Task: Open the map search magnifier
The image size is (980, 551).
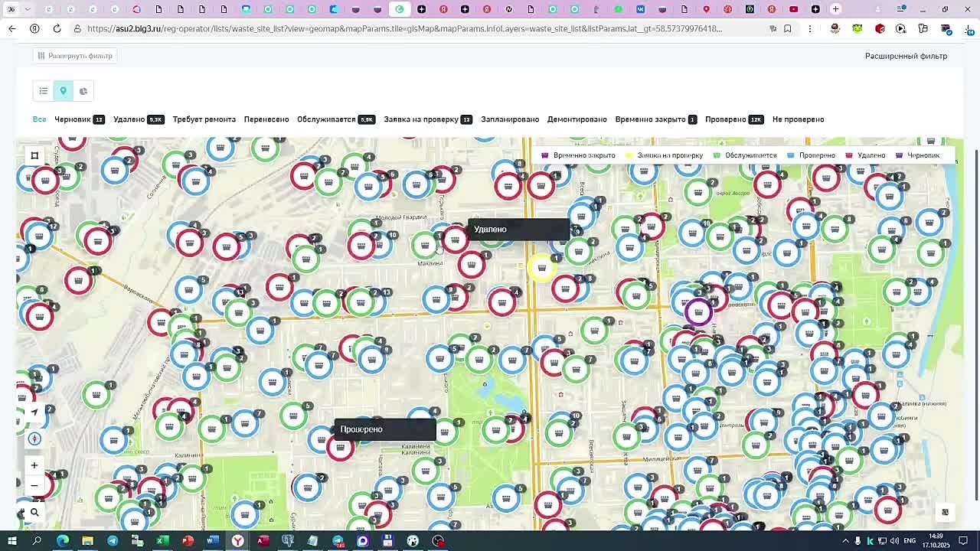Action: (34, 513)
